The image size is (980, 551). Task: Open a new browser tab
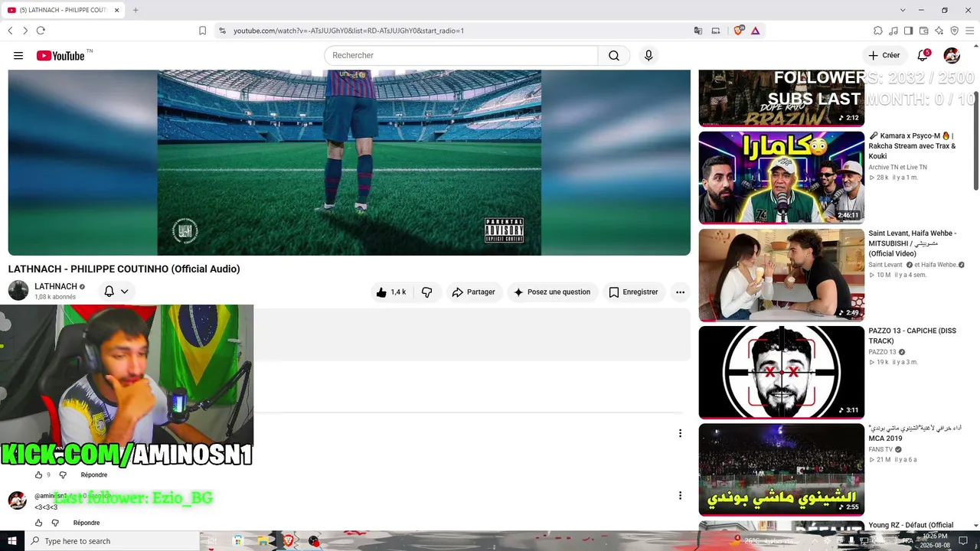point(136,10)
